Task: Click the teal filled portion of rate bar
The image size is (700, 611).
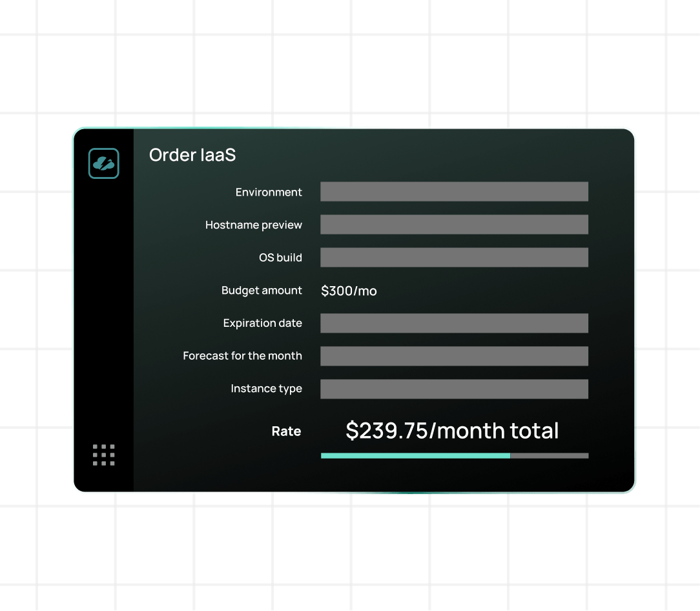Action: tap(415, 456)
